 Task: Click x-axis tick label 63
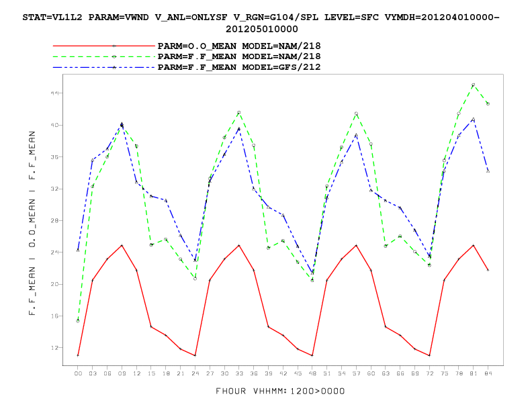pyautogui.click(x=386, y=373)
